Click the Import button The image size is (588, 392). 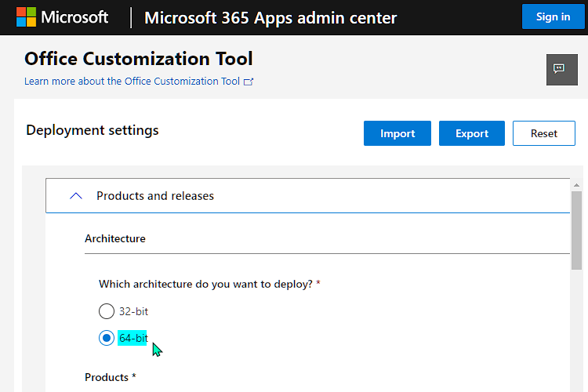click(x=397, y=133)
